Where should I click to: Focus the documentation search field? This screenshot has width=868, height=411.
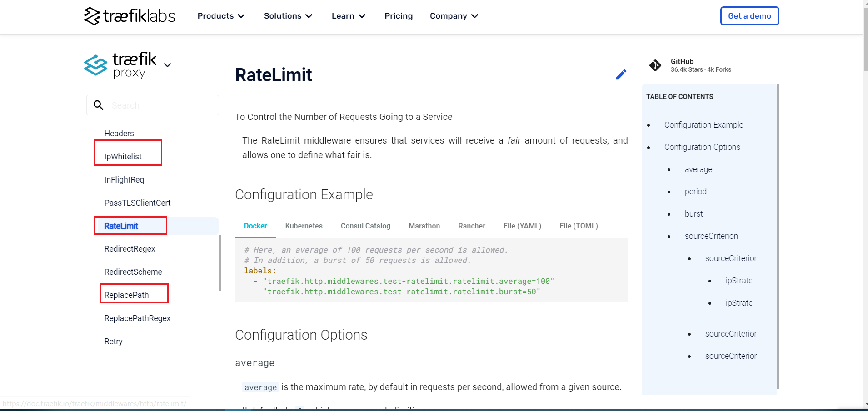(153, 105)
